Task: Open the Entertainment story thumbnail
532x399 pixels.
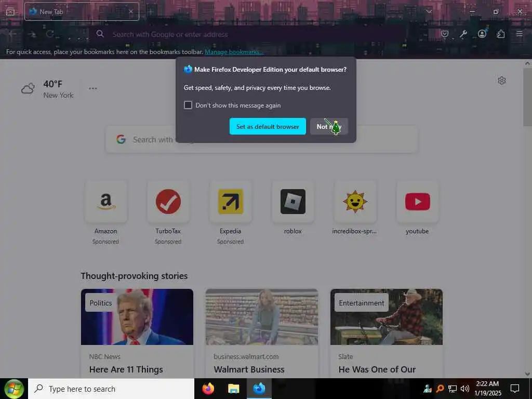Action: 387,317
